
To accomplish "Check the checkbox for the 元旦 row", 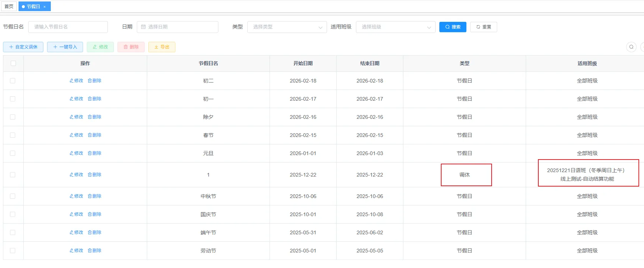I will coord(13,153).
